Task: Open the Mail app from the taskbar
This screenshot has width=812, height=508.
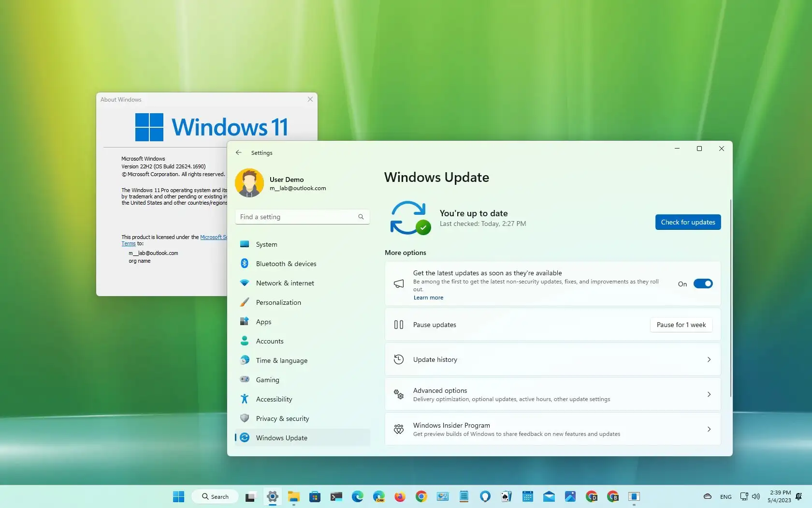Action: click(x=549, y=496)
